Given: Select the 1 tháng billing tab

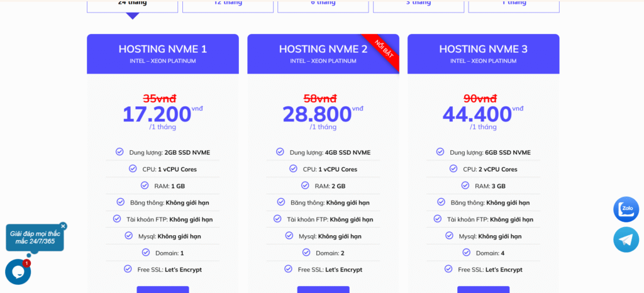Looking at the screenshot, I should (514, 5).
